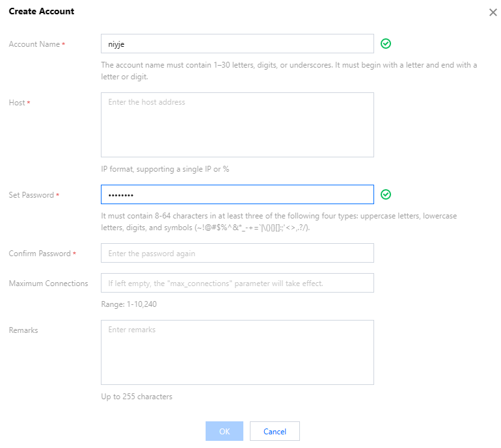Click the Confirm Password label
Viewport: 501px width, 448px height.
point(40,254)
